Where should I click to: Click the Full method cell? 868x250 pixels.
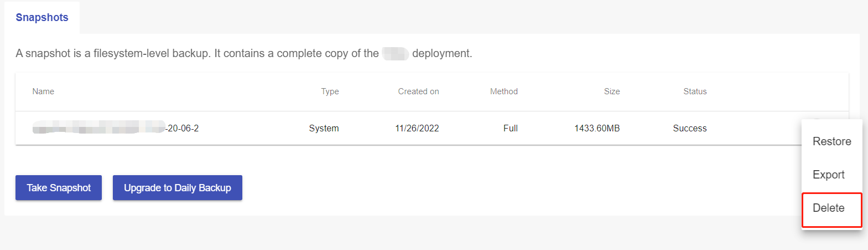pos(510,128)
